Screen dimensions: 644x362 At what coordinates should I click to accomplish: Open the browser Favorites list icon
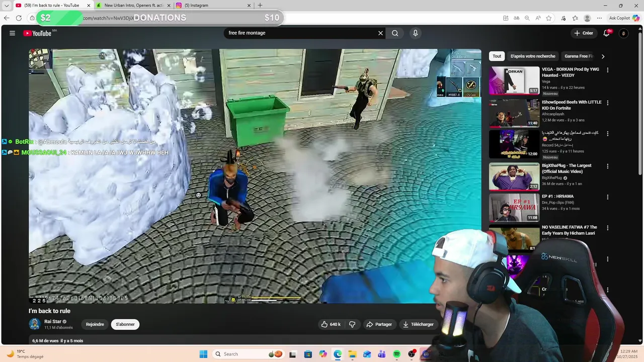point(575,18)
